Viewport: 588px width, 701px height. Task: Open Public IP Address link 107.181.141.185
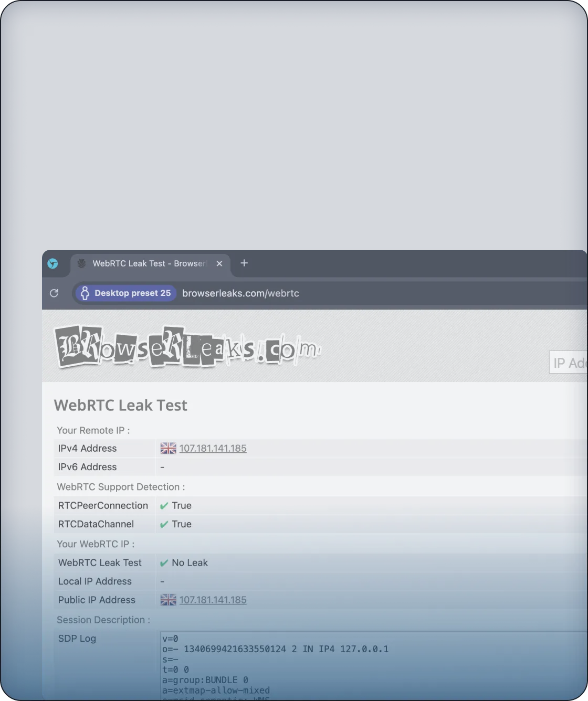(x=213, y=600)
